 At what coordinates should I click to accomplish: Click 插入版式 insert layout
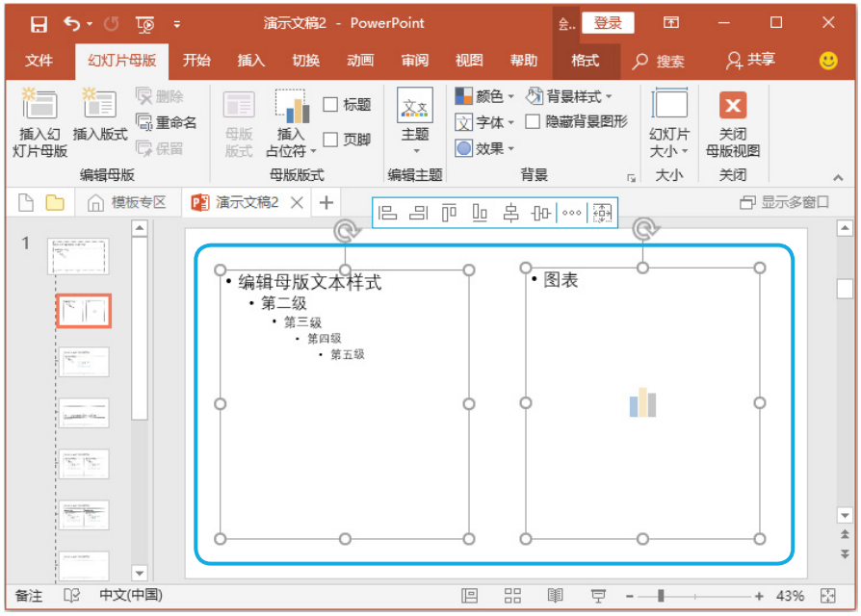(x=100, y=115)
